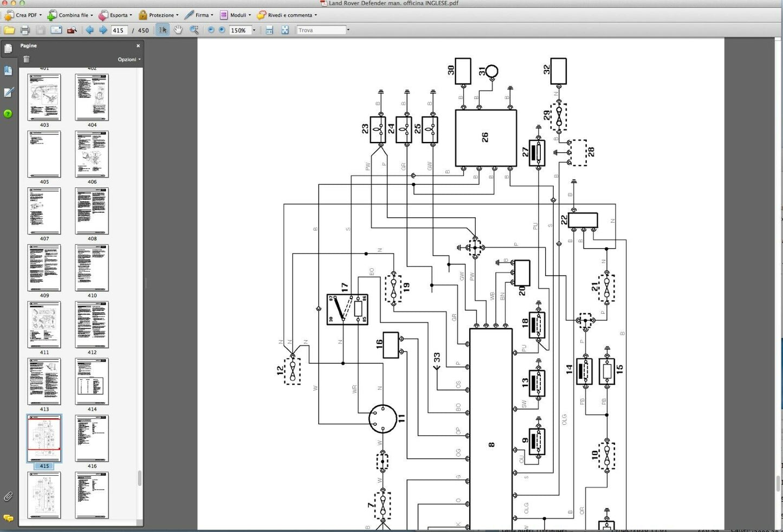783x532 pixels.
Task: Open the Opzioni dropdown in Pagine panel
Action: [x=129, y=60]
